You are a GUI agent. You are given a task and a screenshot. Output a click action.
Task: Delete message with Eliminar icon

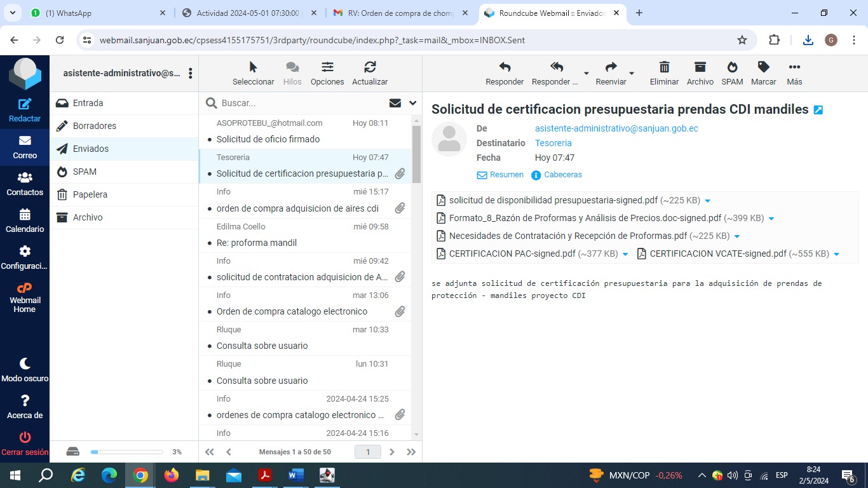point(664,67)
